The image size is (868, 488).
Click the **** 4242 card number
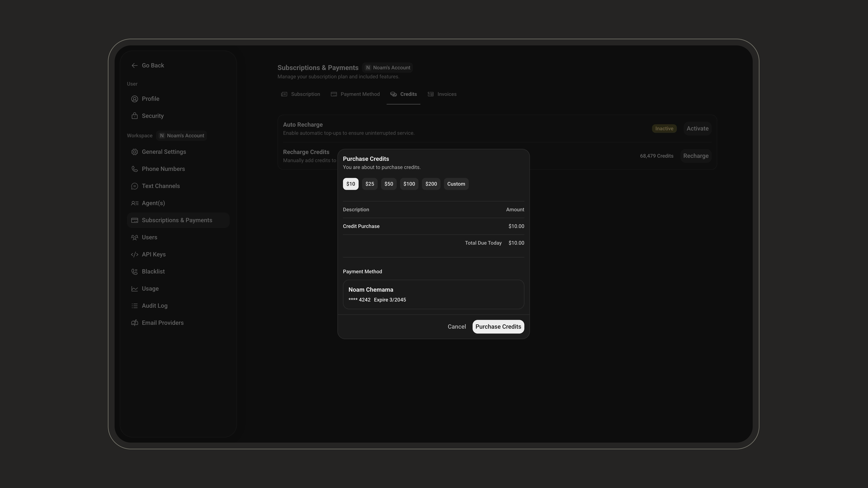point(359,300)
